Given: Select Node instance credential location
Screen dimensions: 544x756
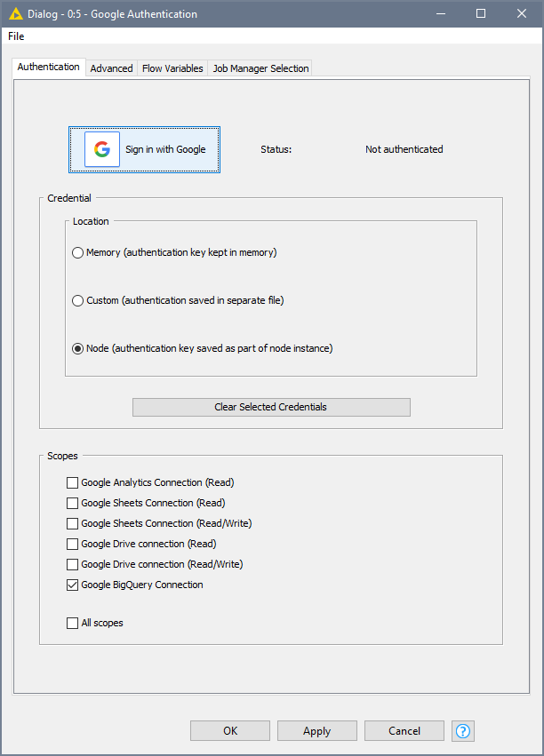Looking at the screenshot, I should pyautogui.click(x=77, y=348).
